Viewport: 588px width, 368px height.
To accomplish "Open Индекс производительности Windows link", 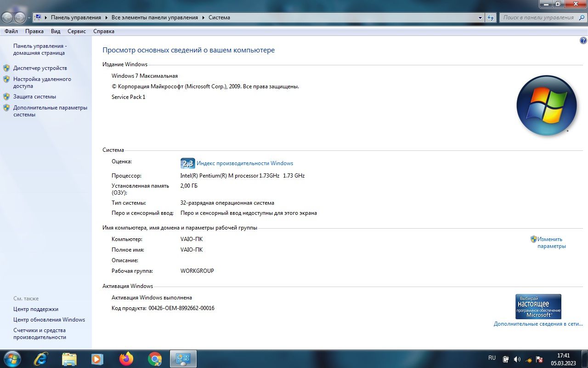I will (245, 163).
